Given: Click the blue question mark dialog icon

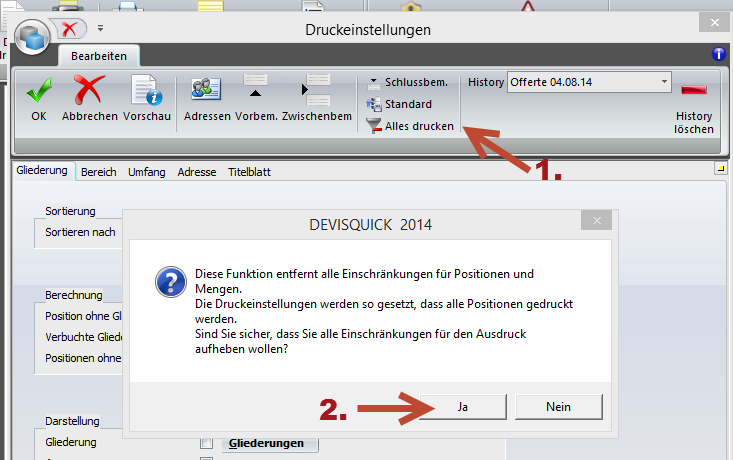Looking at the screenshot, I should pos(171,282).
